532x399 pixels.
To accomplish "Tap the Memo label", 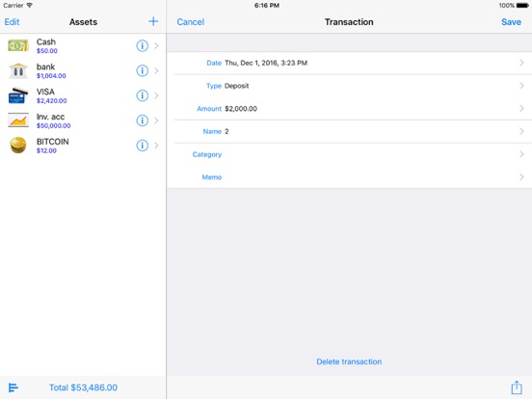I will point(212,177).
